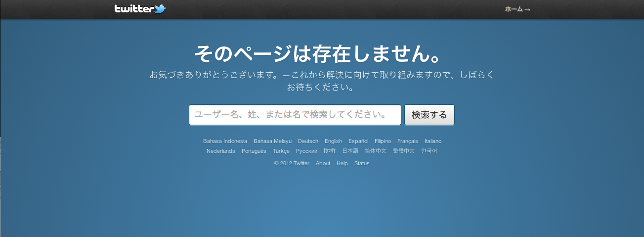Switch language to Bahasa Indonesia

(x=225, y=141)
